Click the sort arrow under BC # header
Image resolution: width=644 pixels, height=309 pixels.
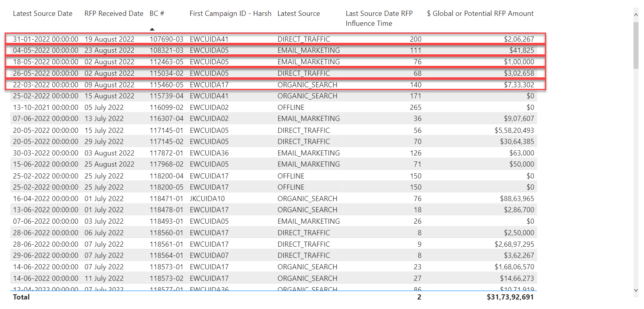pos(152,29)
